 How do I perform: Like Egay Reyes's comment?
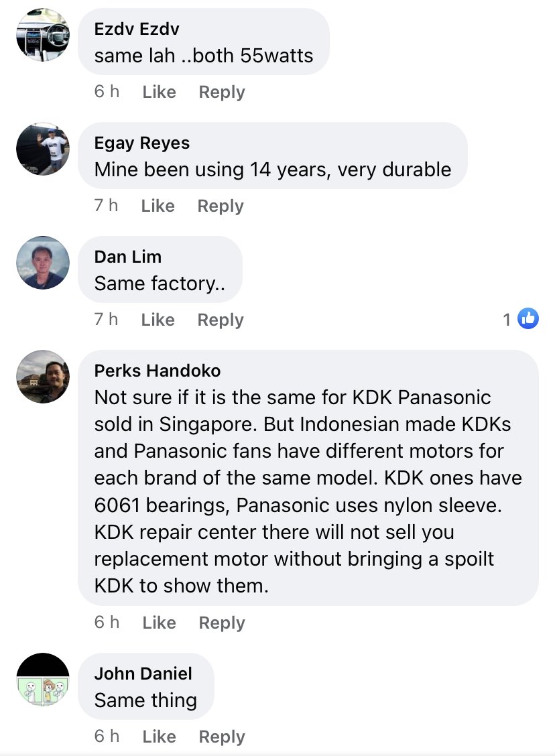158,206
